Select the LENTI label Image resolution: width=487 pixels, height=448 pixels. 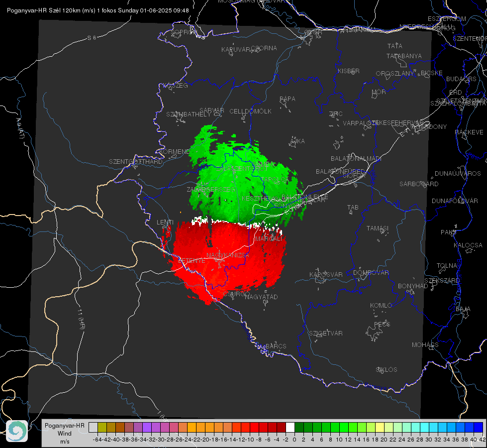pyautogui.click(x=165, y=223)
